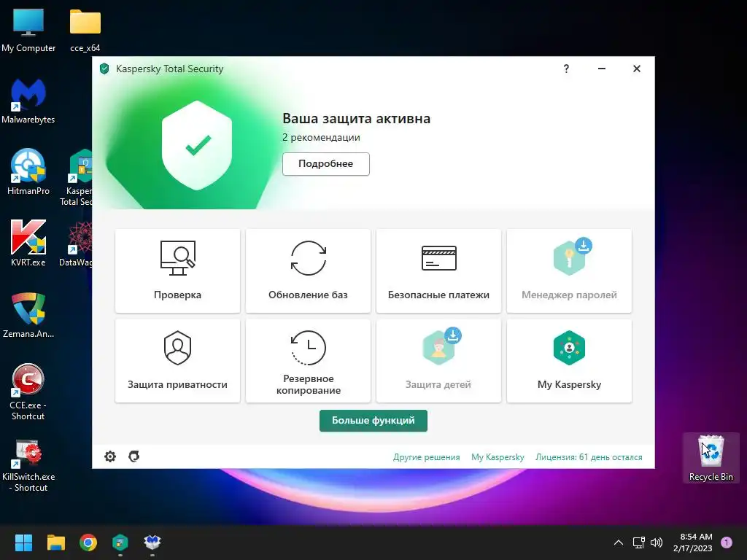The image size is (747, 560).
Task: Open the Лицензия: 61 день остался link
Action: tap(589, 457)
